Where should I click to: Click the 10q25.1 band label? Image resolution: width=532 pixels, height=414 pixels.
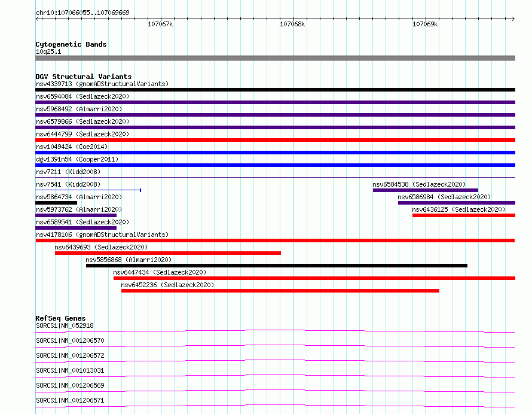click(x=48, y=51)
